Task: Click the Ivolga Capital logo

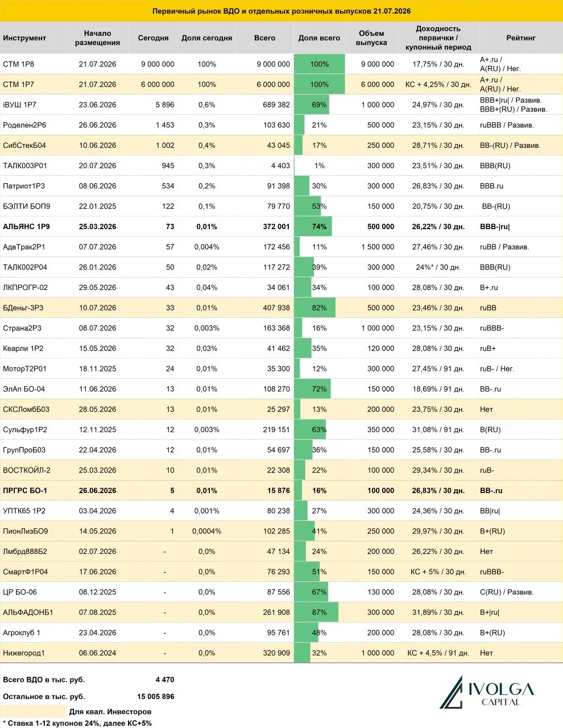Action: (487, 693)
